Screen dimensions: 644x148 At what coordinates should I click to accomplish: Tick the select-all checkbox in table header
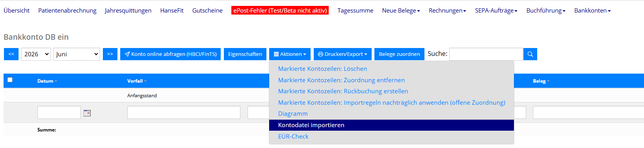pyautogui.click(x=10, y=80)
